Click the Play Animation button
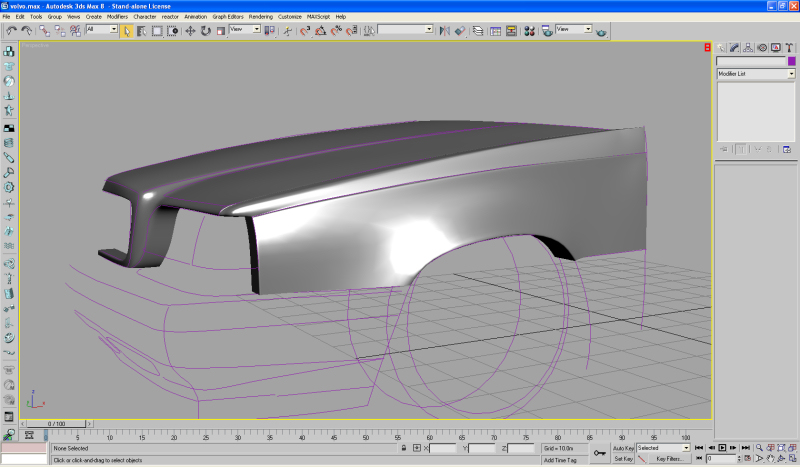The height and width of the screenshot is (467, 800). 722,448
